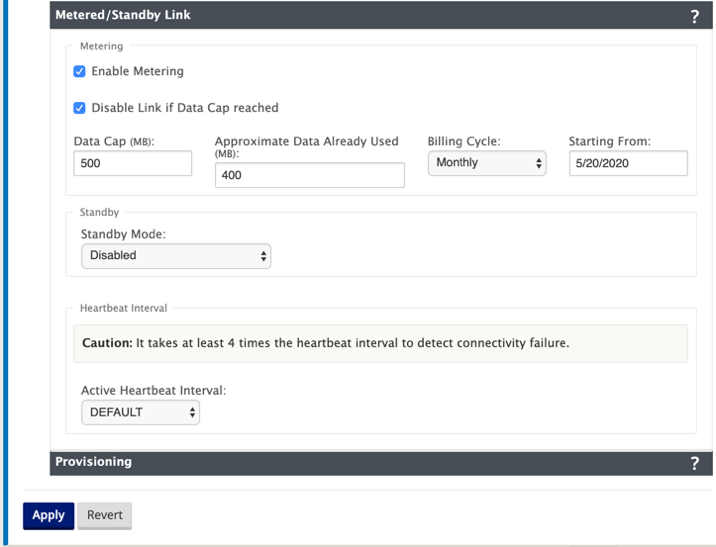Open the Active Heartbeat Interval dropdown

140,412
